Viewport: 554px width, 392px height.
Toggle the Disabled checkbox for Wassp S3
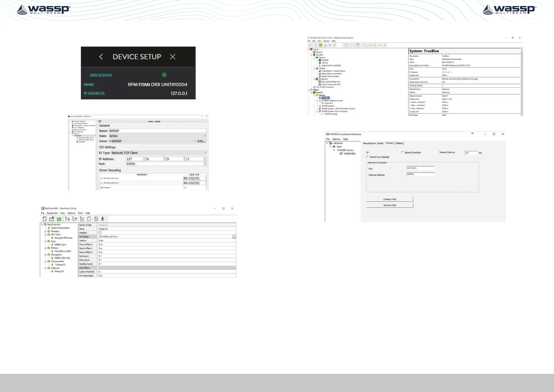pyautogui.click(x=100, y=233)
